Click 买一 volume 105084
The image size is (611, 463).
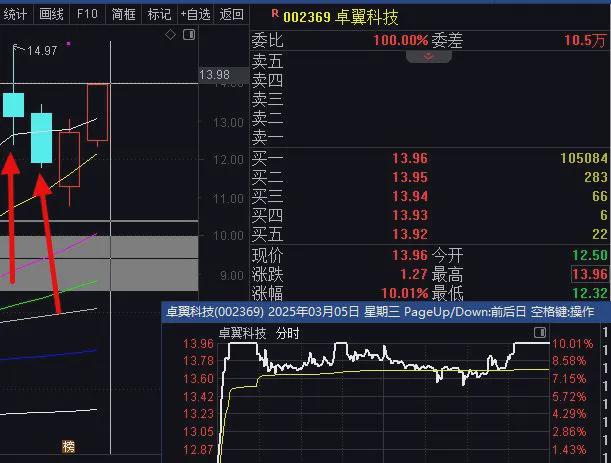pyautogui.click(x=584, y=158)
